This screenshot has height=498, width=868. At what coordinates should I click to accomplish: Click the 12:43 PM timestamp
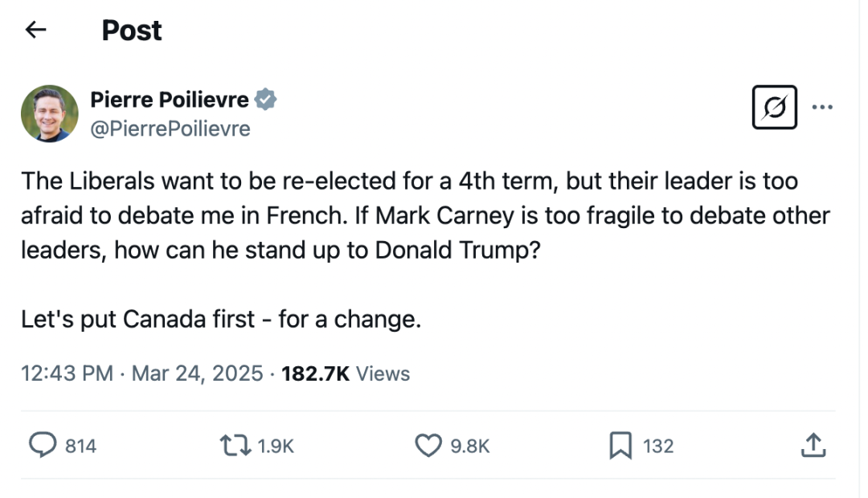67,373
